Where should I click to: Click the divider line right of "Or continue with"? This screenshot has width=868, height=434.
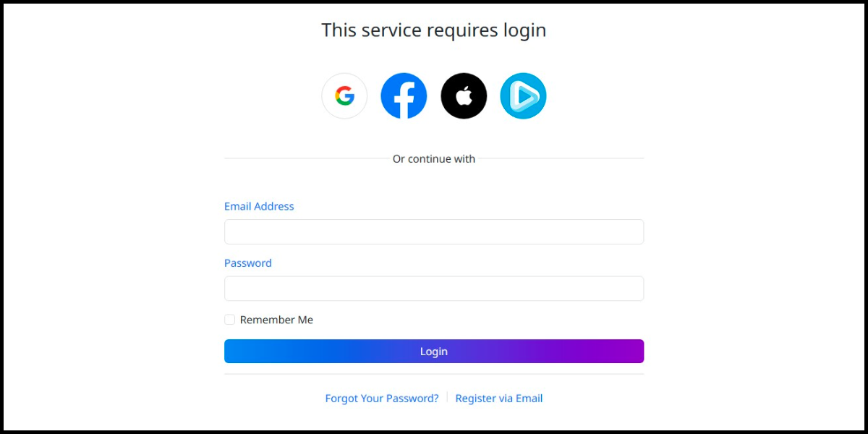click(x=561, y=158)
